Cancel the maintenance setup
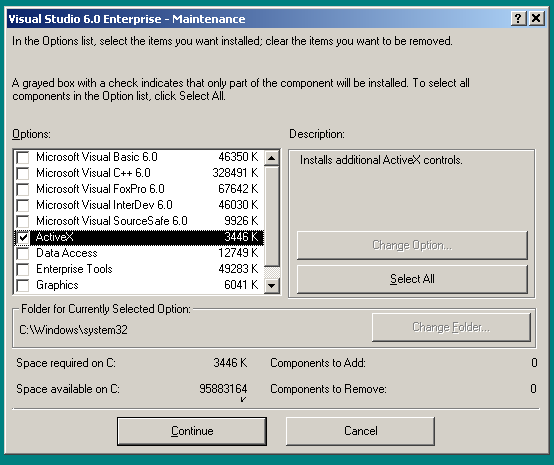This screenshot has width=554, height=465. pyautogui.click(x=360, y=431)
